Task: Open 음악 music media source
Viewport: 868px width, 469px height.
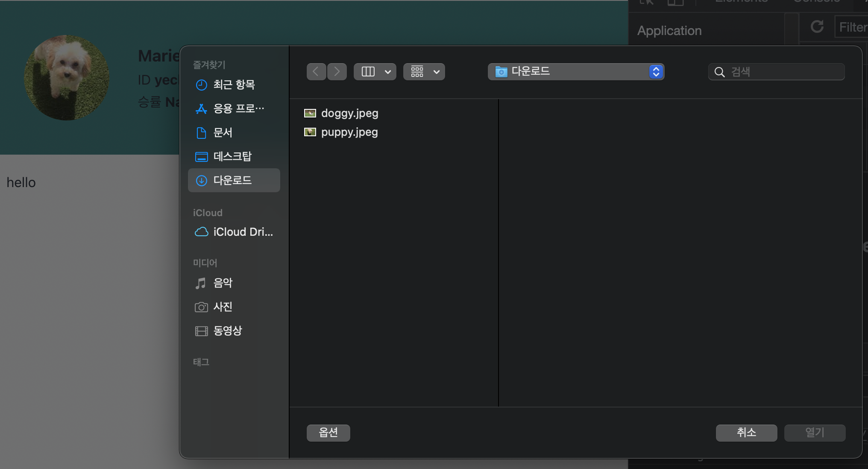Action: tap(223, 283)
